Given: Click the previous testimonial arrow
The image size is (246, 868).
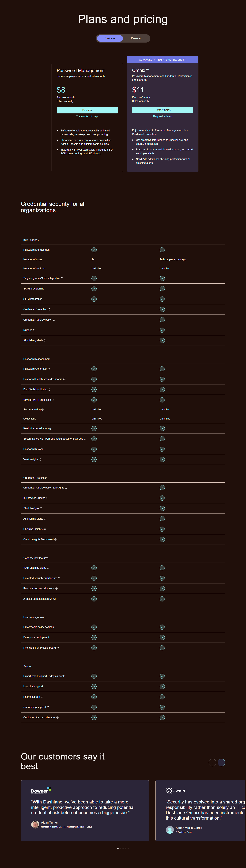Looking at the screenshot, I should click(212, 762).
